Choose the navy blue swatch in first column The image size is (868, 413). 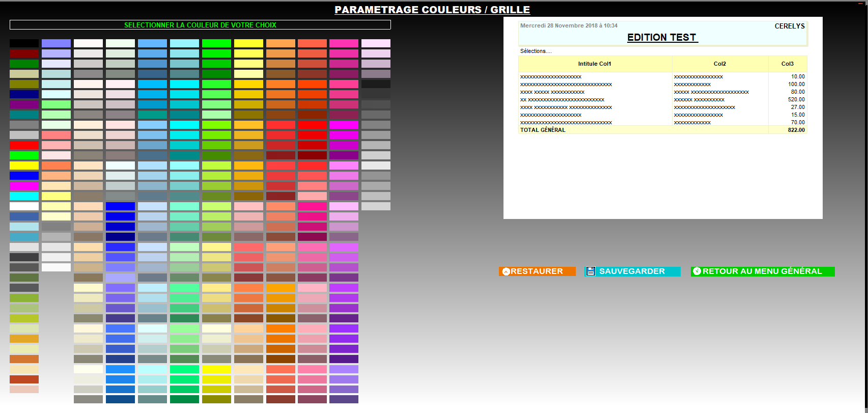24,94
